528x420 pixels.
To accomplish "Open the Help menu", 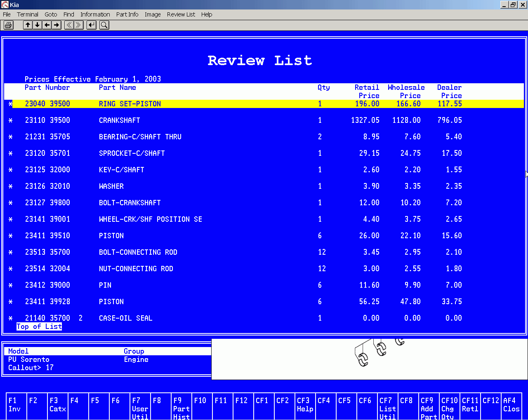I will pyautogui.click(x=207, y=14).
